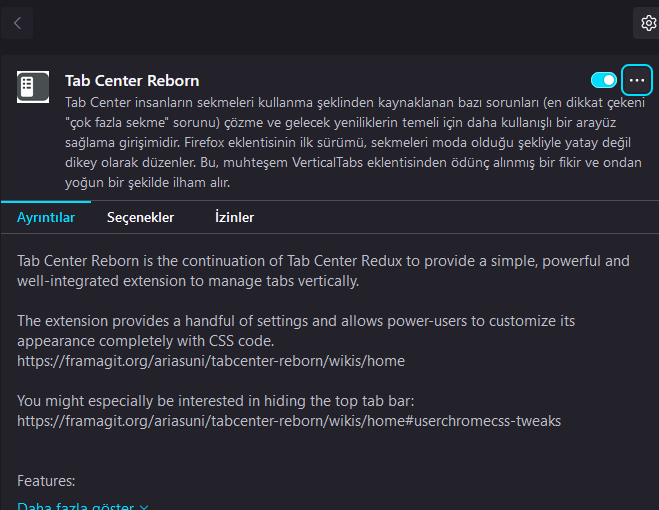
Task: Disable the Tab Center Reborn extension toggle
Action: coord(604,80)
